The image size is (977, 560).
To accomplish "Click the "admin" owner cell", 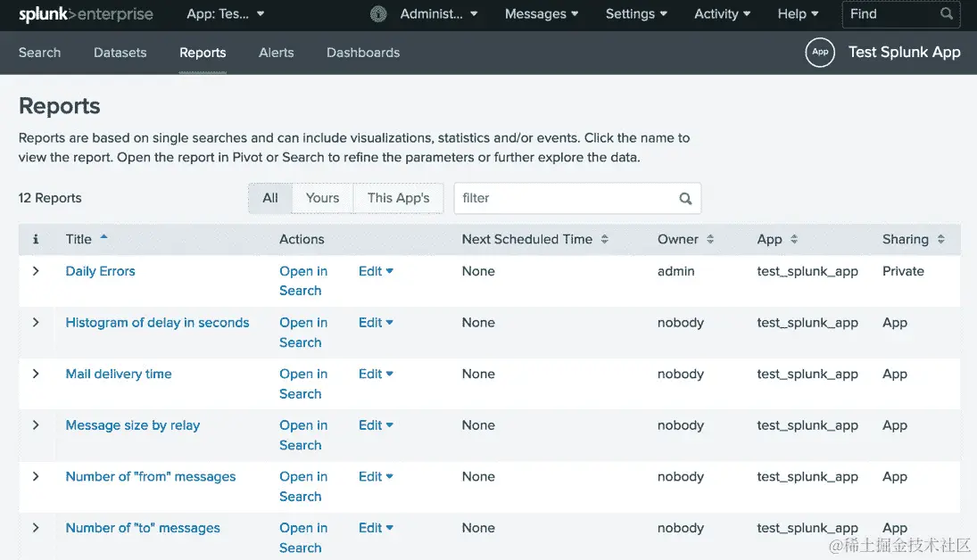I will pos(676,271).
